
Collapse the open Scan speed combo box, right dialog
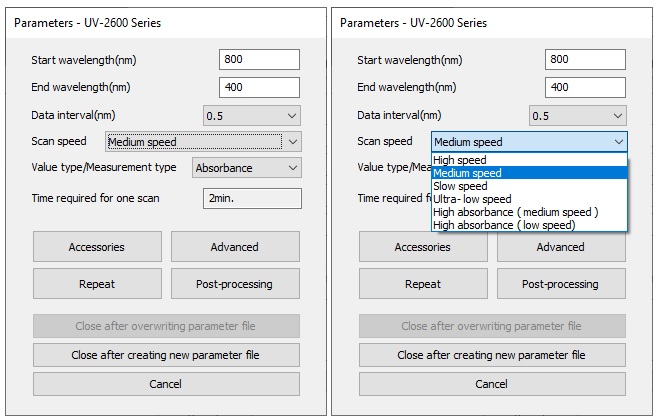tap(529, 142)
